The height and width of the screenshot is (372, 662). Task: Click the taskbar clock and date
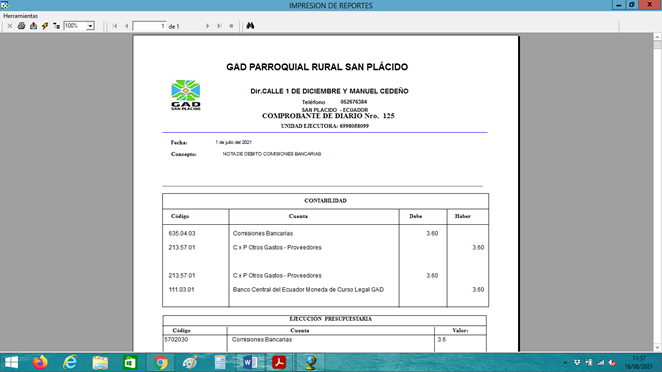pyautogui.click(x=639, y=362)
